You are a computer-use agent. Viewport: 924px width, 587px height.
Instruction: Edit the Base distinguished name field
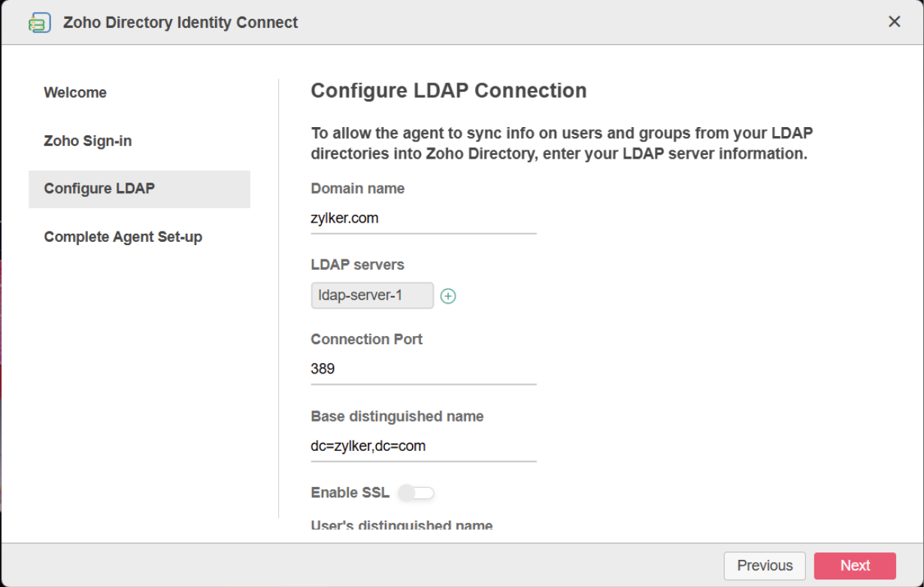[x=423, y=446]
